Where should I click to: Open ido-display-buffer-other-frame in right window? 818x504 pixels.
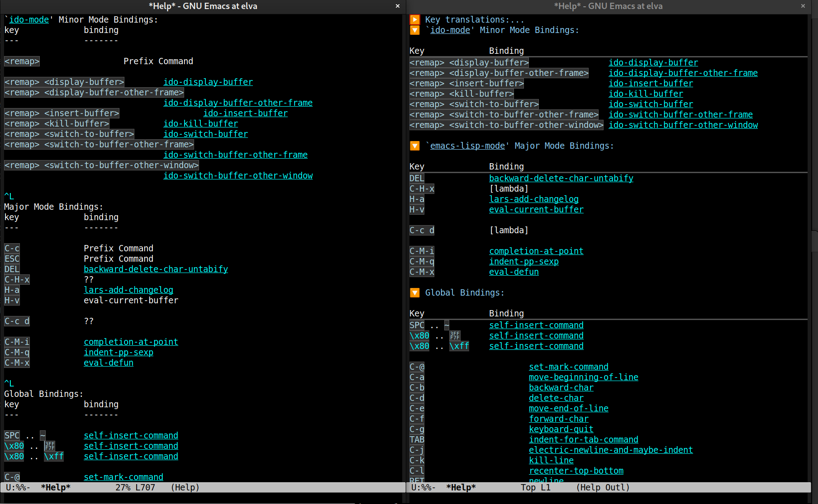pos(683,73)
